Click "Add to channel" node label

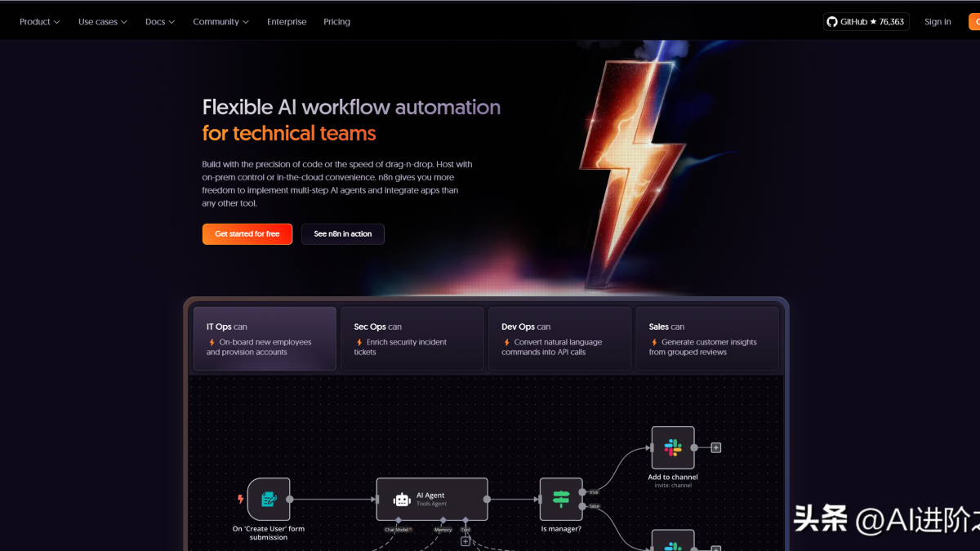pos(673,477)
